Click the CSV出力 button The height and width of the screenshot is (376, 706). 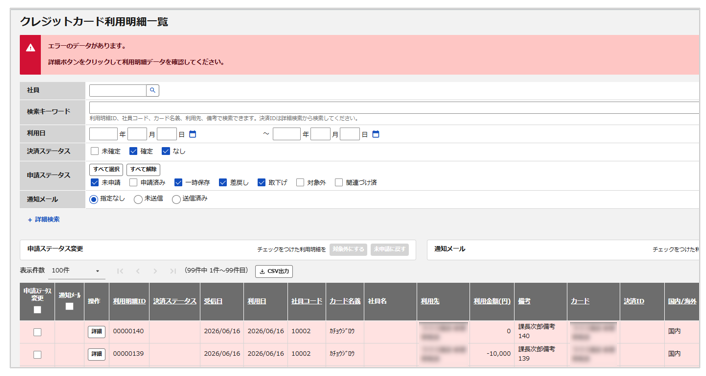click(x=274, y=272)
